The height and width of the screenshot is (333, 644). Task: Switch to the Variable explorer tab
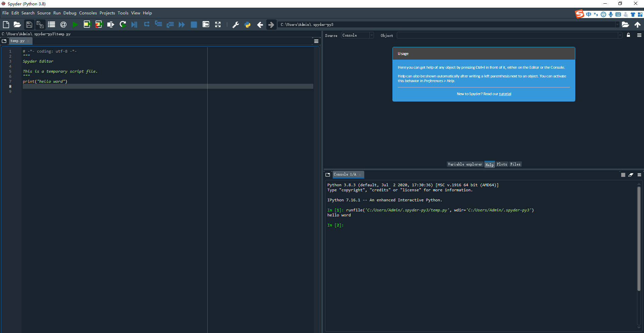coord(465,164)
